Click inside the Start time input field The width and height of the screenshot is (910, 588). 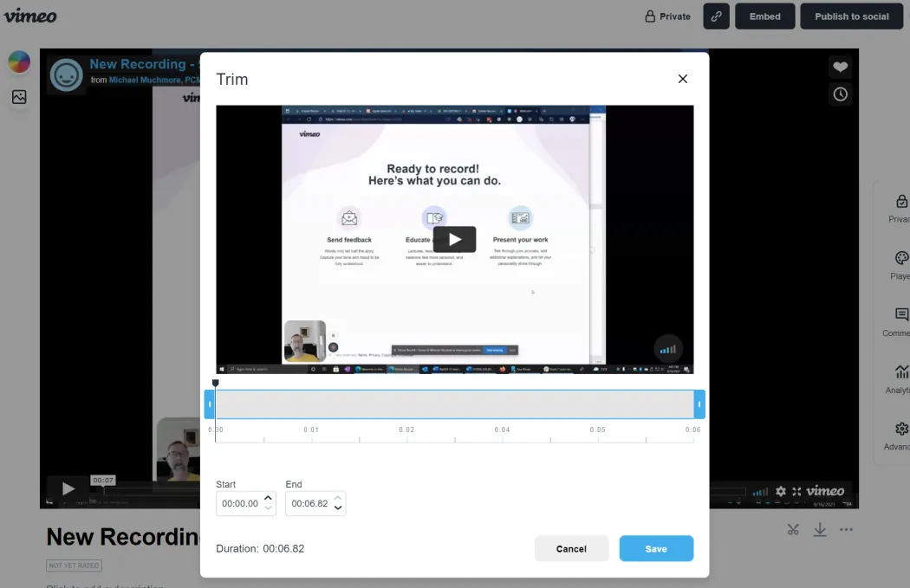point(241,502)
